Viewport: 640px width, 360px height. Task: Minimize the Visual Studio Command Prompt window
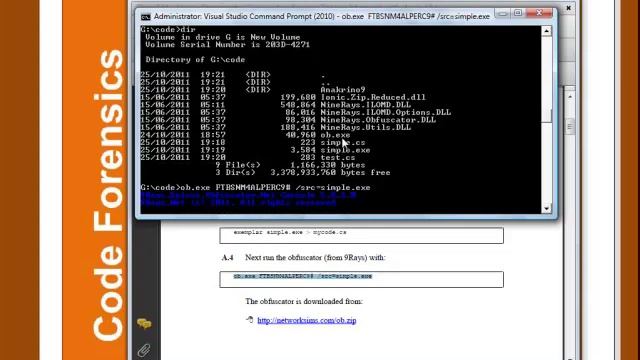click(x=503, y=13)
